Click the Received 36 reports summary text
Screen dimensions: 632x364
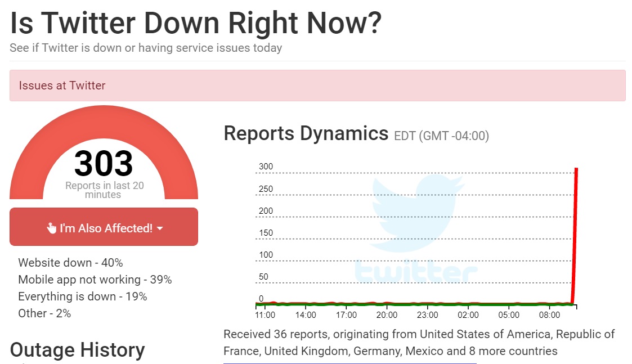(x=419, y=343)
